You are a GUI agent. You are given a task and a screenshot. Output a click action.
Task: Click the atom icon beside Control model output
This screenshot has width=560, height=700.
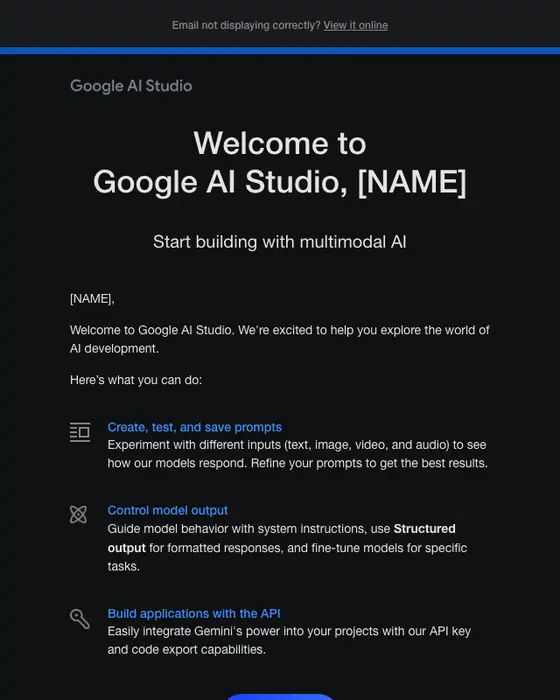pos(79,514)
